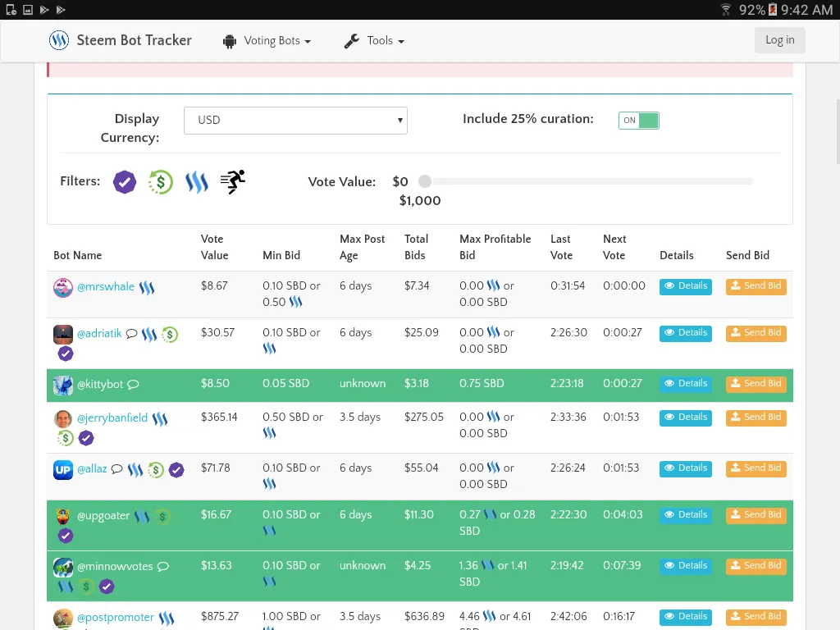
Task: Click the comment bubble icon beside @allaz
Action: (116, 469)
